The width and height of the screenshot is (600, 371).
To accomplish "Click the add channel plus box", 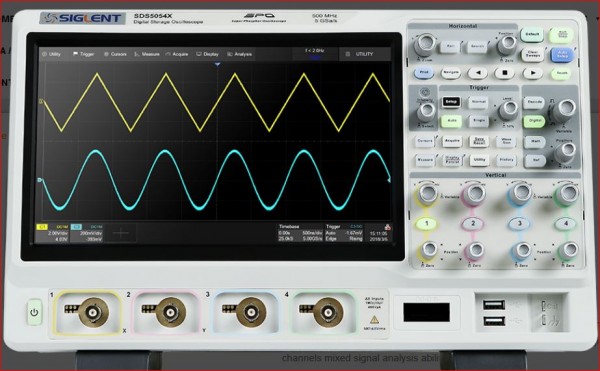I will pyautogui.click(x=121, y=233).
